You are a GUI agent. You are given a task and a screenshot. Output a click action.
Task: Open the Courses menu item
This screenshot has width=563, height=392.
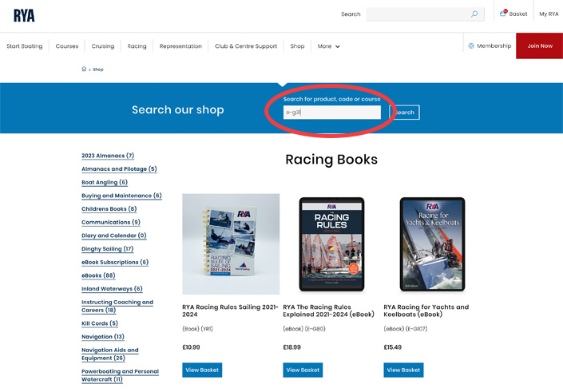click(67, 46)
